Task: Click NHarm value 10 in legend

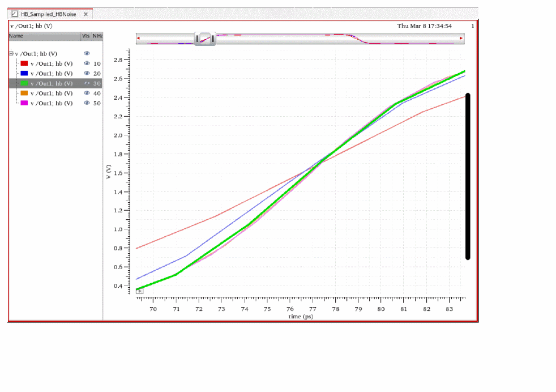Action: click(x=97, y=64)
